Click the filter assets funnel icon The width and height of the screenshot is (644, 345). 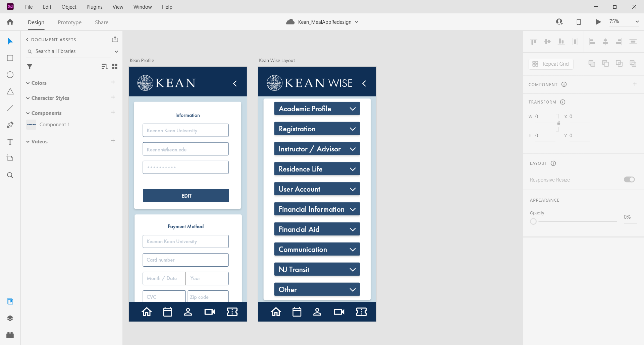click(x=30, y=67)
